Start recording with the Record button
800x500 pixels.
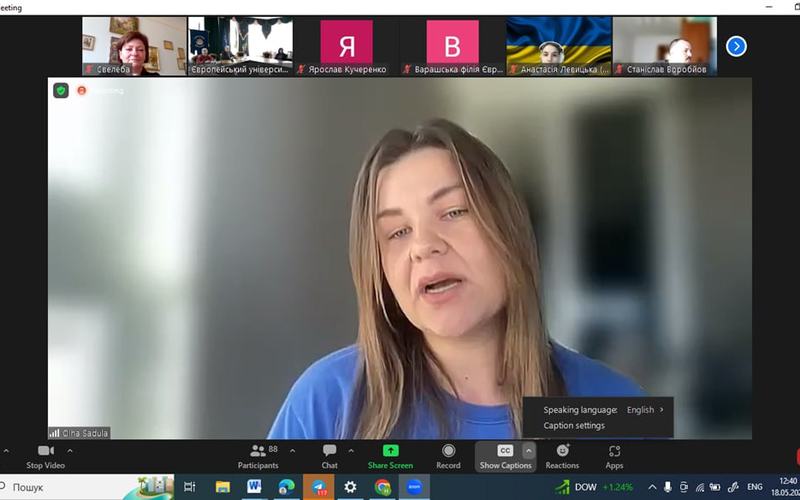coord(448,457)
